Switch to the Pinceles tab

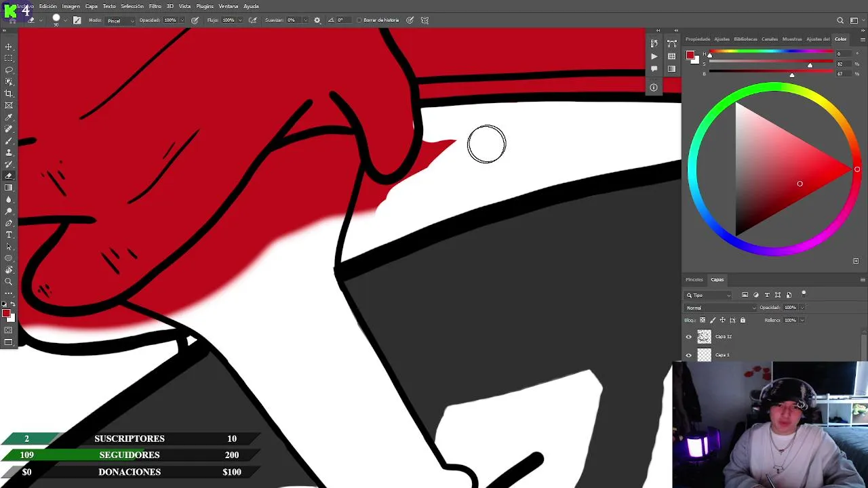coord(694,279)
